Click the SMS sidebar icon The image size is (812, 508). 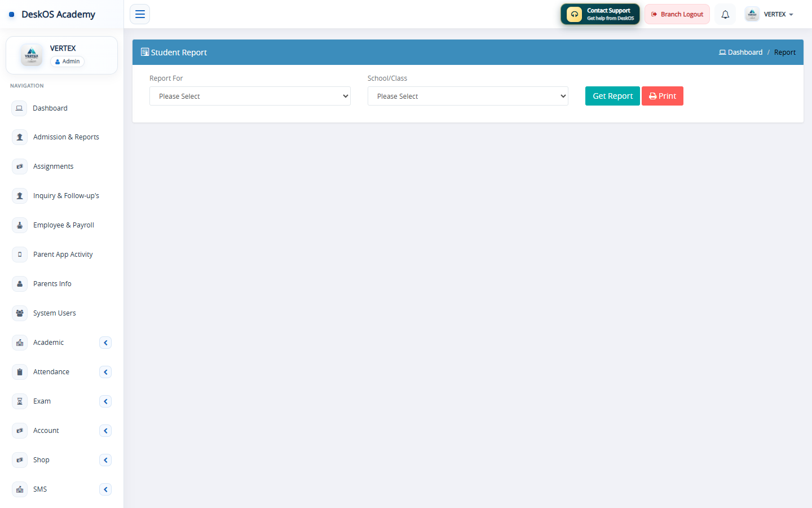pyautogui.click(x=20, y=489)
